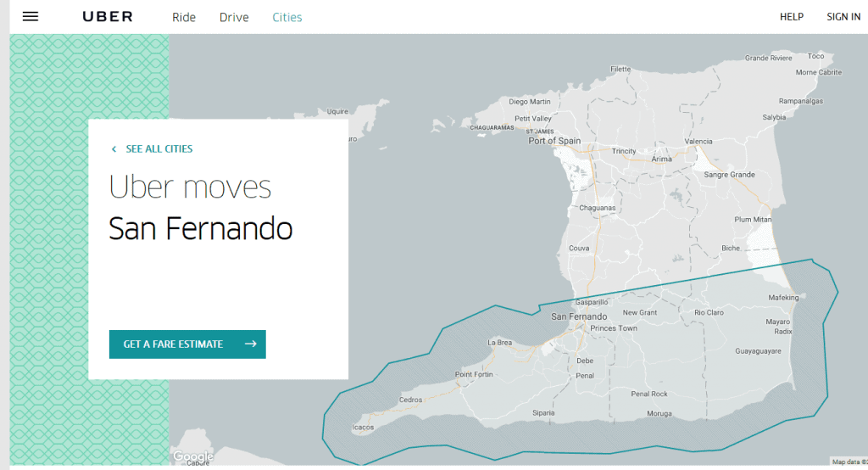The height and width of the screenshot is (470, 868).
Task: Click Point Fortin on the map
Action: [474, 374]
